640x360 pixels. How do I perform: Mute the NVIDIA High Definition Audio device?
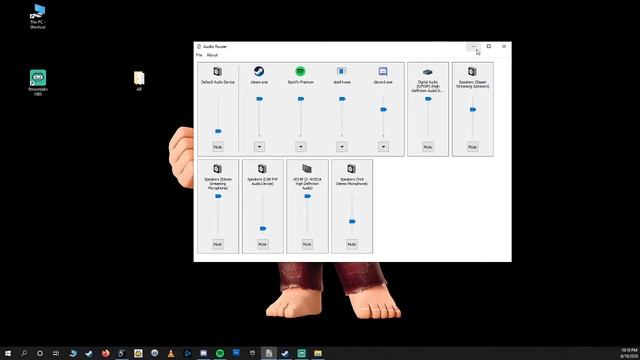[x=307, y=244]
